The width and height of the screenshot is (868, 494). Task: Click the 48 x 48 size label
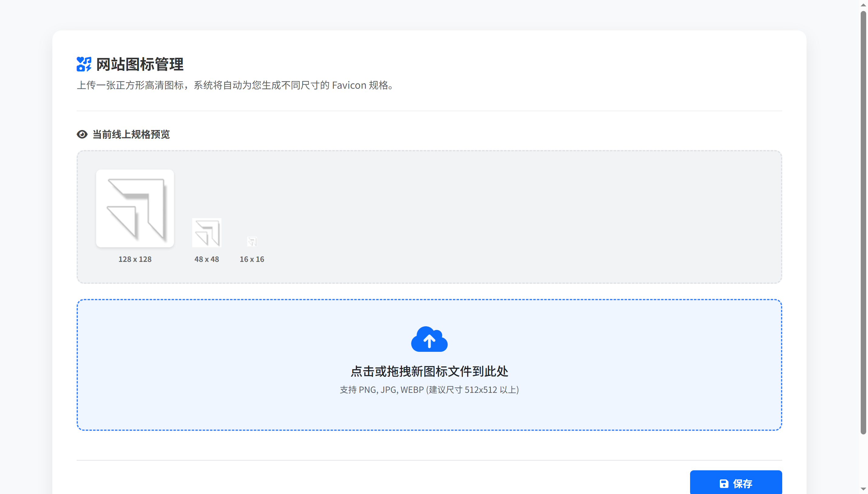click(x=207, y=259)
